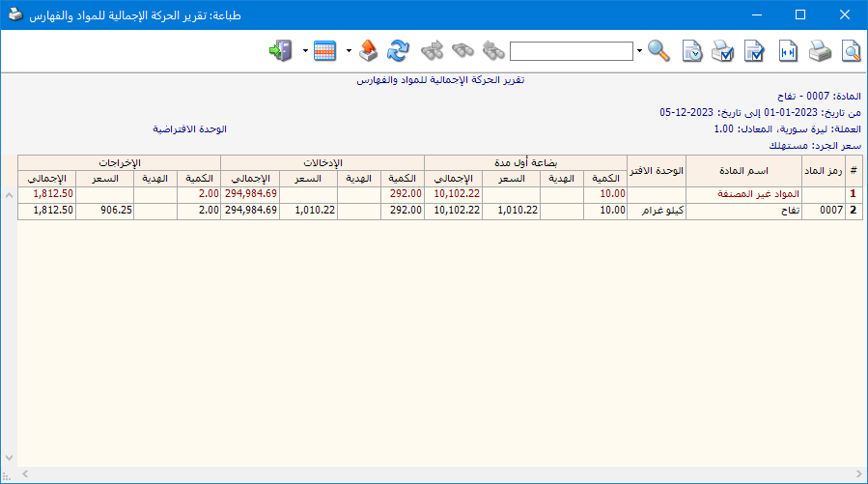Screen dimensions: 868x484
Task: Click the printer with checkmark icon
Action: 722,51
